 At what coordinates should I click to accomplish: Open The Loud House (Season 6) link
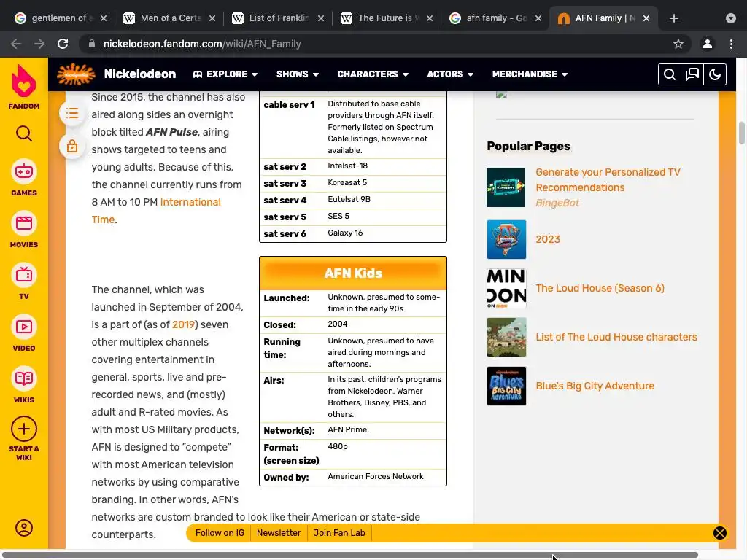pyautogui.click(x=600, y=289)
